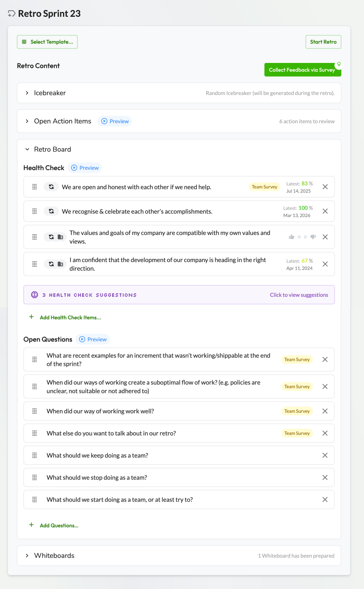Collapse the Retro Board section
The height and width of the screenshot is (589, 364).
click(27, 150)
